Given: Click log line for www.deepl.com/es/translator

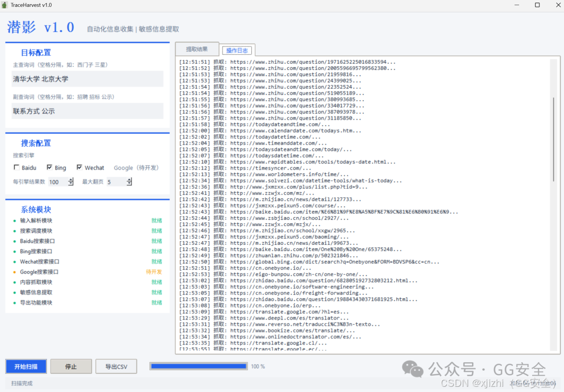Looking at the screenshot, I should pos(264,318).
